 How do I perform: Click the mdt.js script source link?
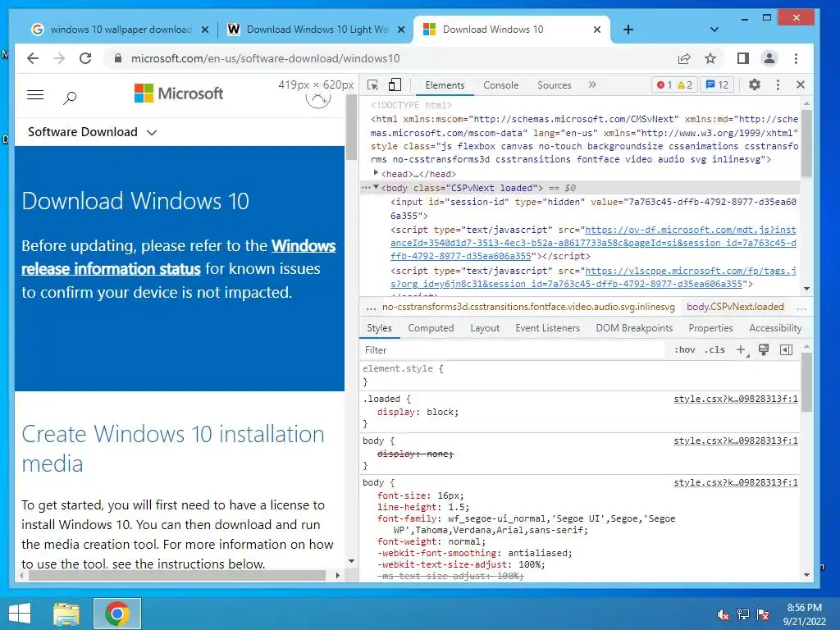coord(593,243)
